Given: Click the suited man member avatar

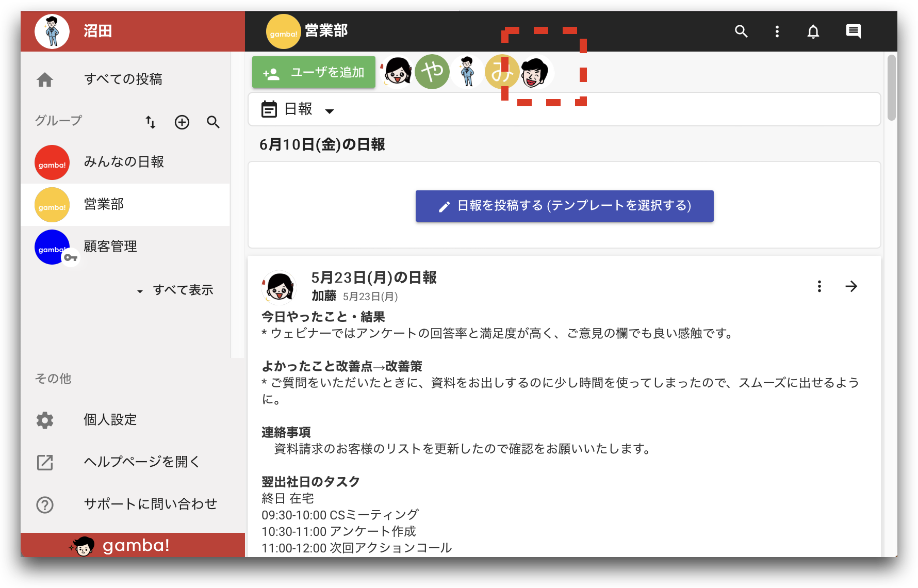Looking at the screenshot, I should coord(467,72).
